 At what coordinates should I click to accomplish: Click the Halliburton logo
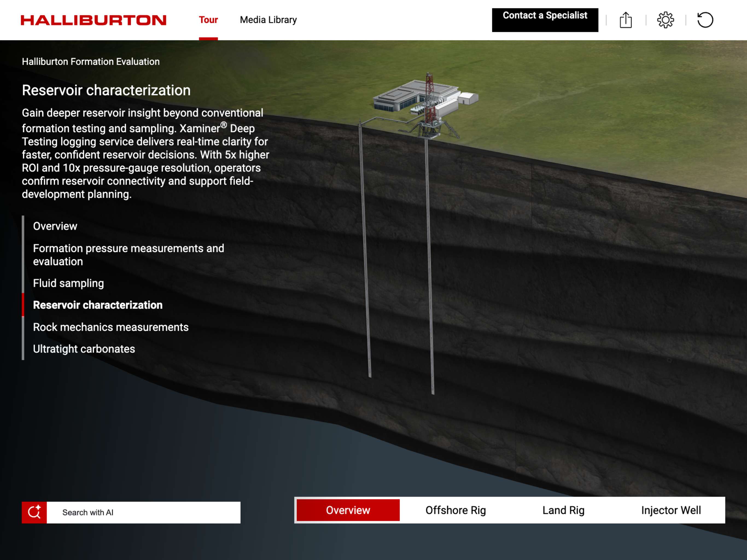(94, 20)
